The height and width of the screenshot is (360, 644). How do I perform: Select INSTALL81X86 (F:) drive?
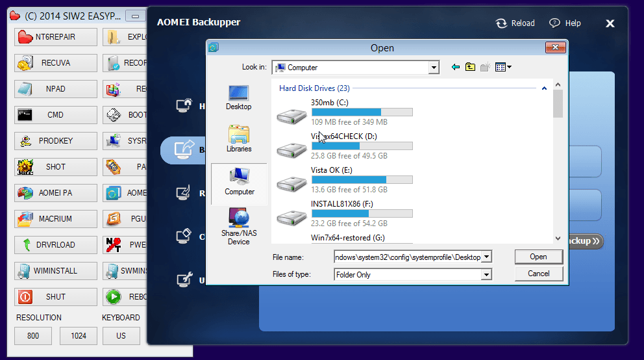(x=344, y=213)
